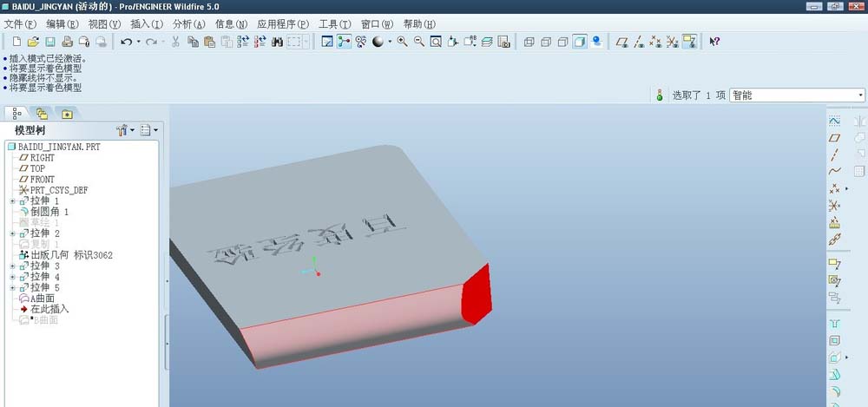
Task: Click the Model Tree settings tool icon
Action: point(122,130)
